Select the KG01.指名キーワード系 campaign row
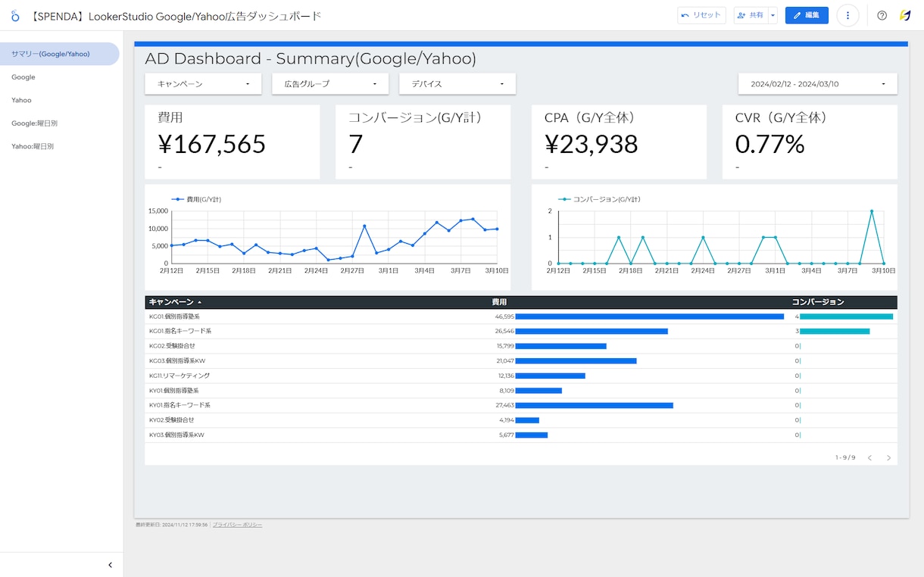 [521, 331]
